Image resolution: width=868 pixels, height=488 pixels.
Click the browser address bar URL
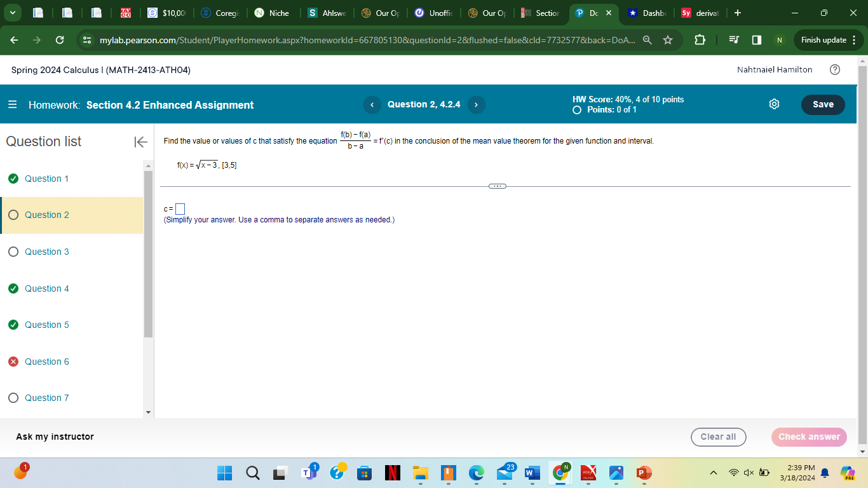(367, 40)
